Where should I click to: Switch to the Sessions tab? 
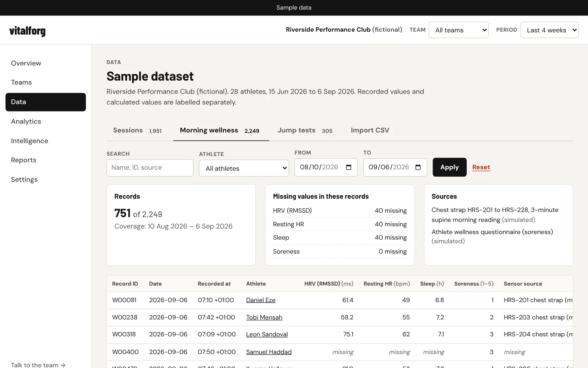[137, 130]
